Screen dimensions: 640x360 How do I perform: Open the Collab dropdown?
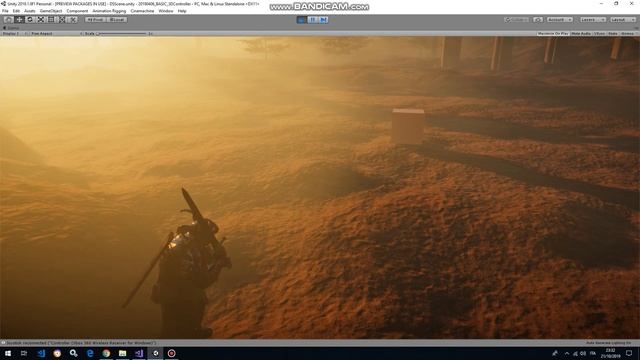[x=517, y=20]
